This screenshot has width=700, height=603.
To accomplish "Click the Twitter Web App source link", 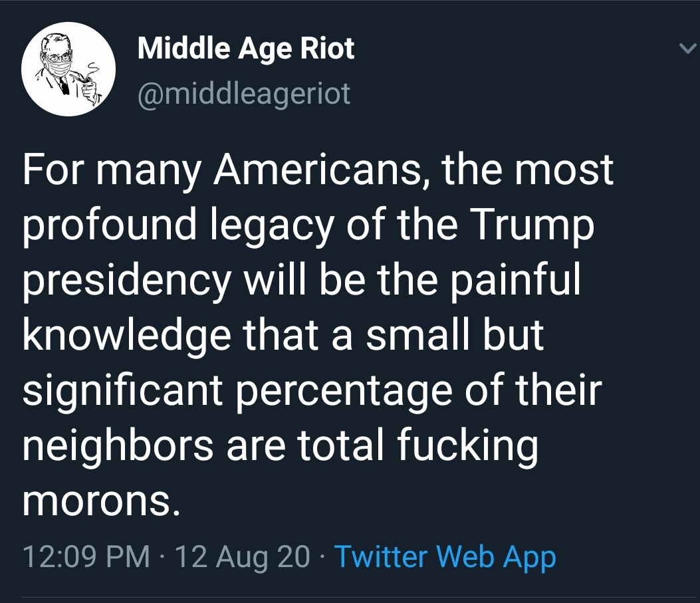I will [445, 557].
